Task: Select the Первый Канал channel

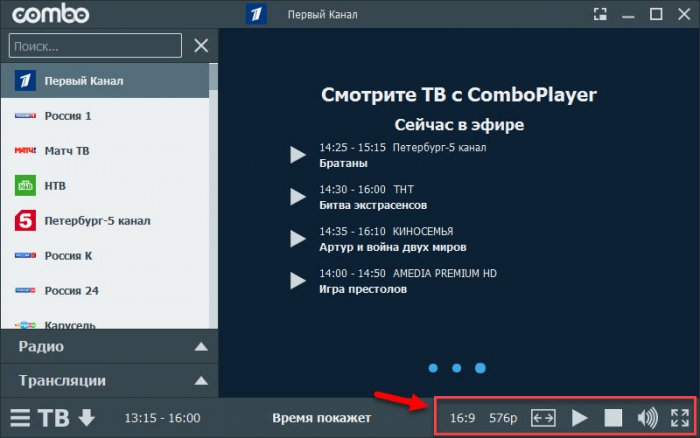Action: click(105, 81)
